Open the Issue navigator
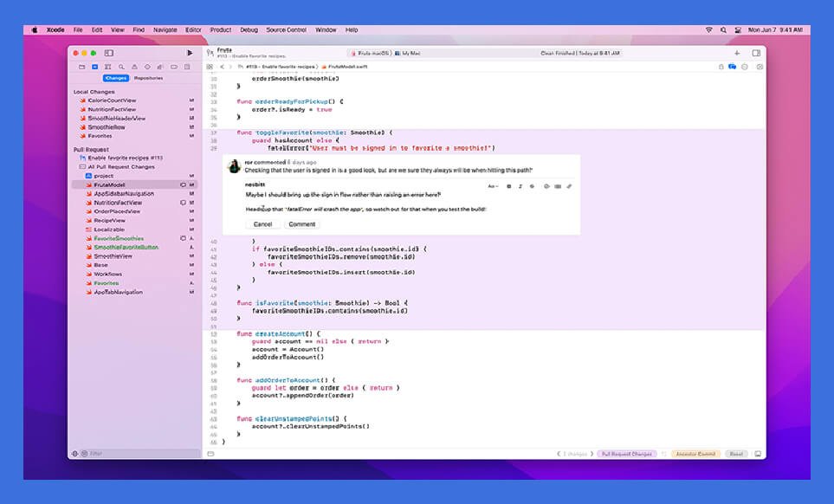Screen dimensions: 834x504 click(x=134, y=67)
